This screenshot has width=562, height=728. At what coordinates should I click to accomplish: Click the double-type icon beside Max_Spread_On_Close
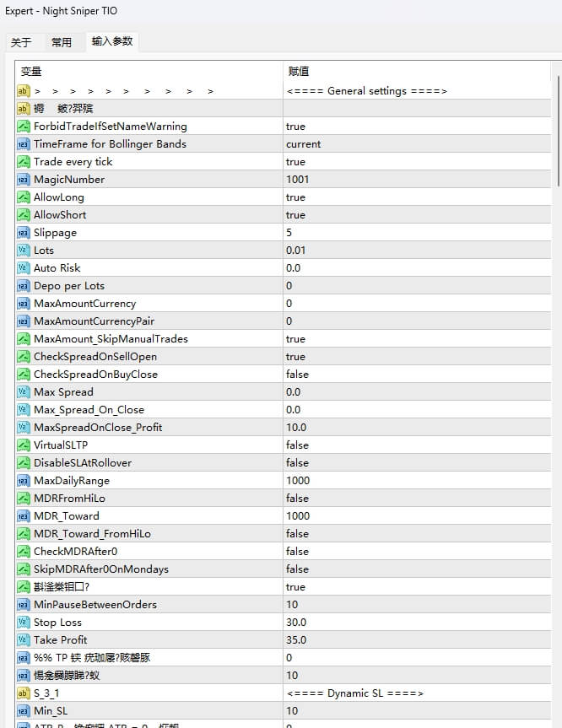click(24, 409)
